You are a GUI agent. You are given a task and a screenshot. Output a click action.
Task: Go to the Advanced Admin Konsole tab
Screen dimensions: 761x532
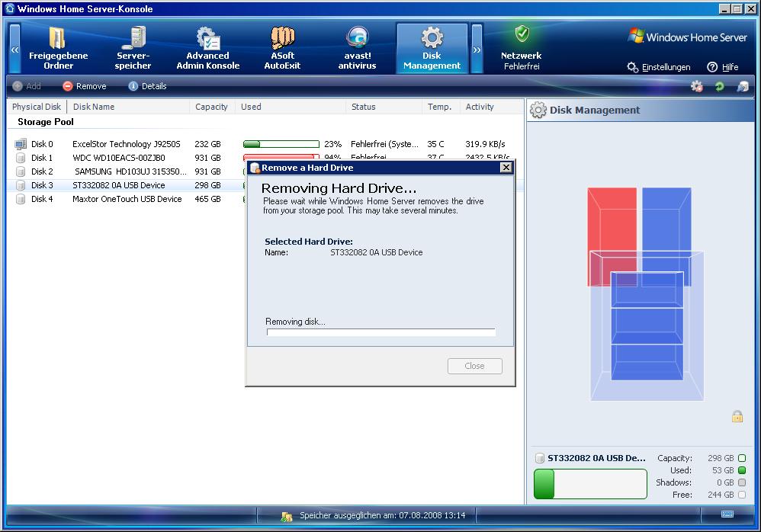click(x=207, y=48)
